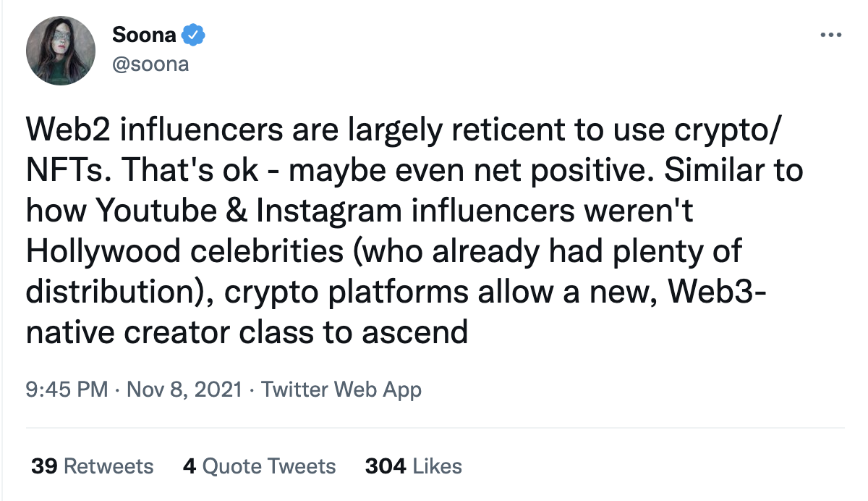
Task: Open the Soona display name link
Action: 145,35
